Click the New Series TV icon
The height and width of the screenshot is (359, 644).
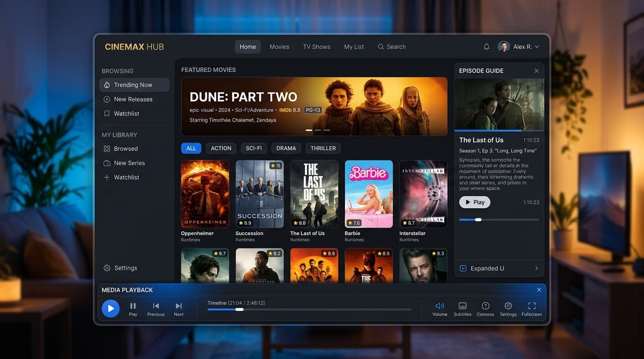click(x=107, y=163)
